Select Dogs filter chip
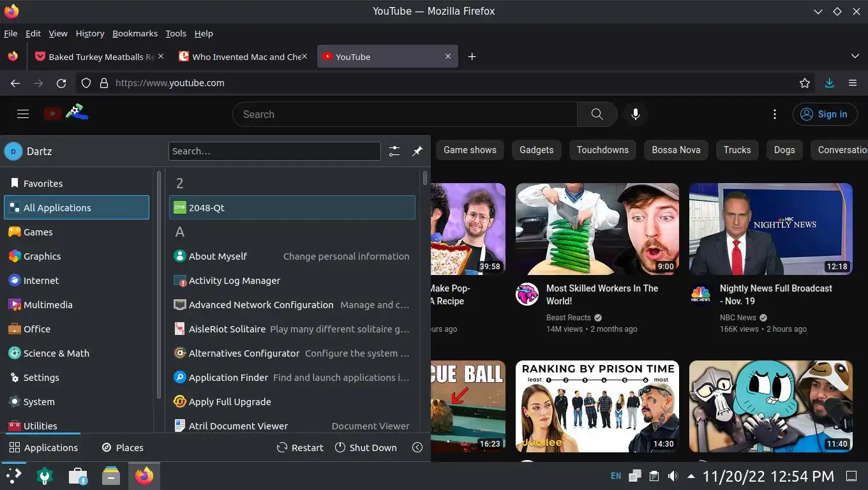Viewport: 868px width, 490px height. click(x=784, y=150)
